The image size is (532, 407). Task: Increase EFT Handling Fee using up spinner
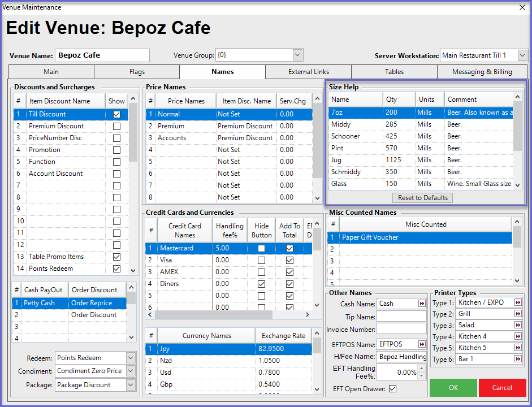click(419, 369)
